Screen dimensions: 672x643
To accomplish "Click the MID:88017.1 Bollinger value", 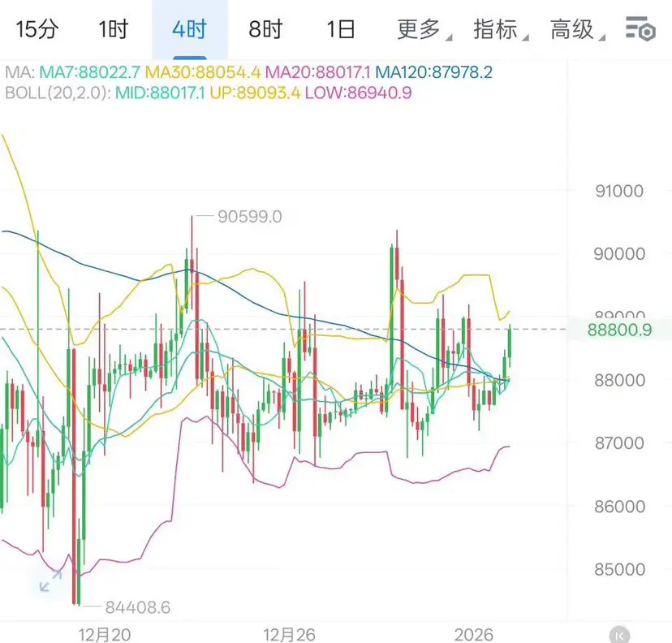I will click(160, 93).
